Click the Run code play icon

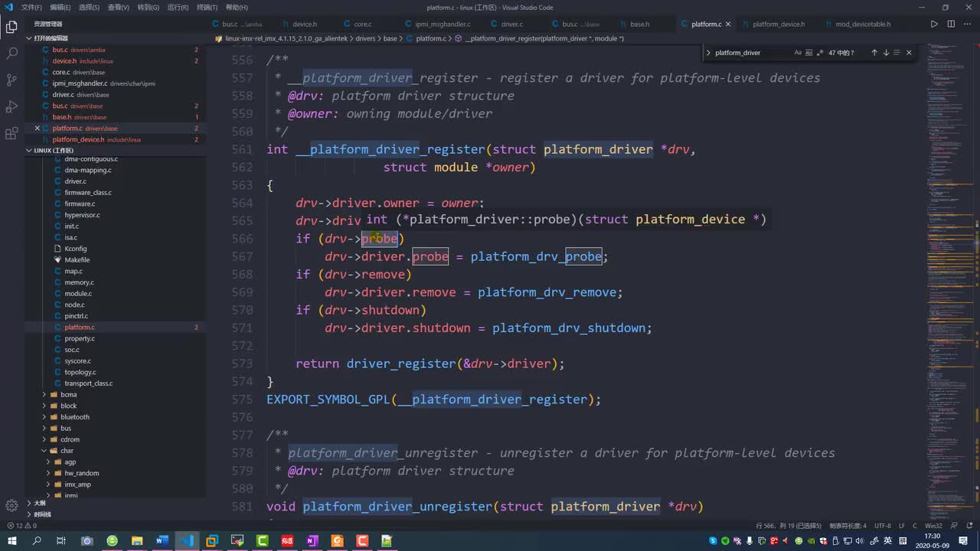point(934,24)
